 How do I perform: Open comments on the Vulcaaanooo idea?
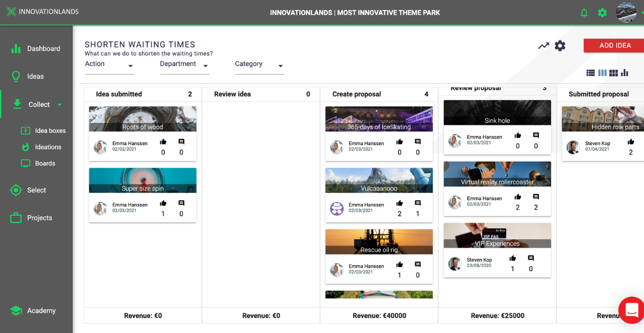[x=418, y=203]
